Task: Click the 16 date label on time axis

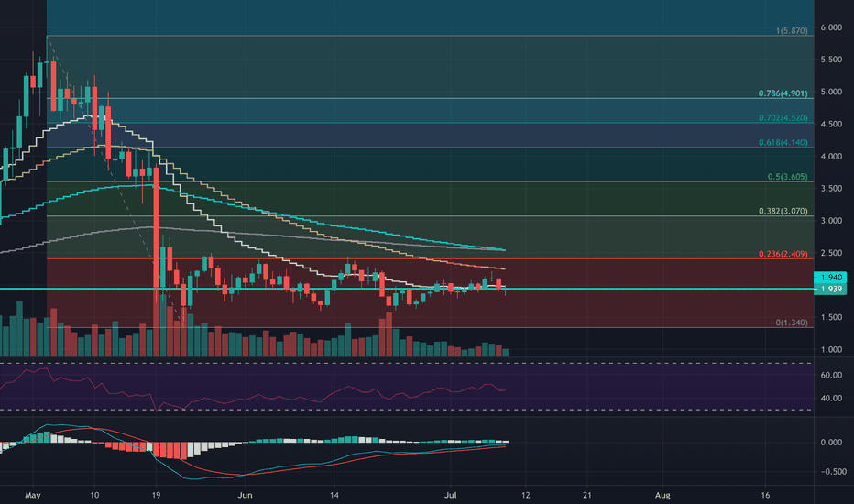Action: click(x=765, y=495)
